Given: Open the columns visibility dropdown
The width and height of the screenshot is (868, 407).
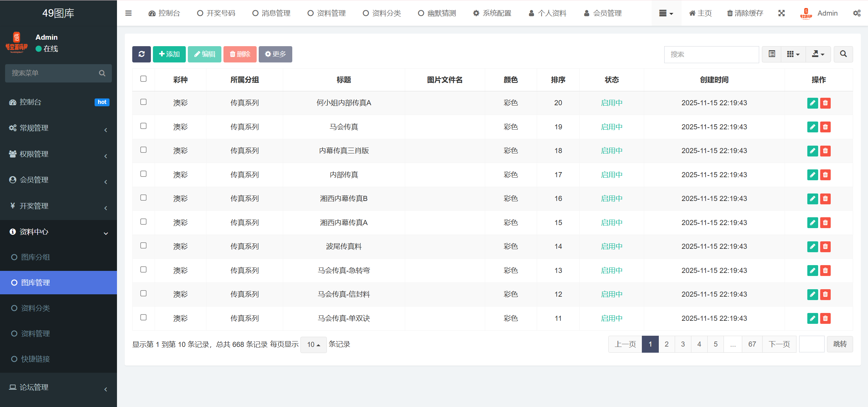Looking at the screenshot, I should click(793, 54).
